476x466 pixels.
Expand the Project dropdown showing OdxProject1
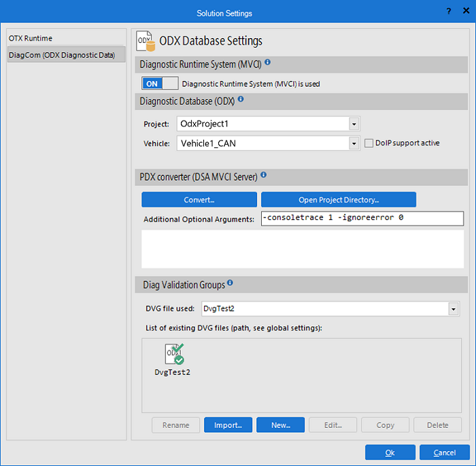click(x=354, y=124)
